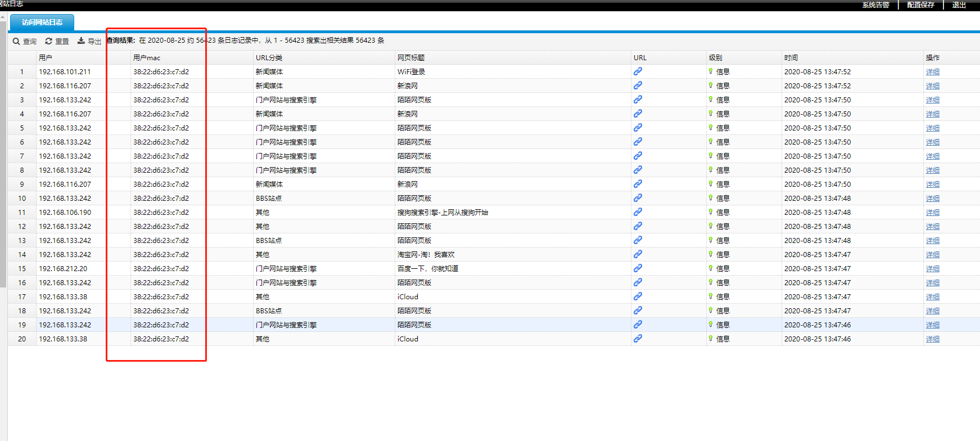Open the URL link icon in row 6
The width and height of the screenshot is (980, 441).
638,142
